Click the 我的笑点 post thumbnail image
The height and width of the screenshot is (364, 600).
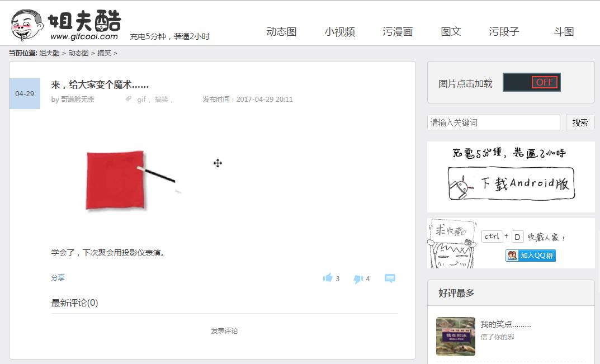(455, 336)
